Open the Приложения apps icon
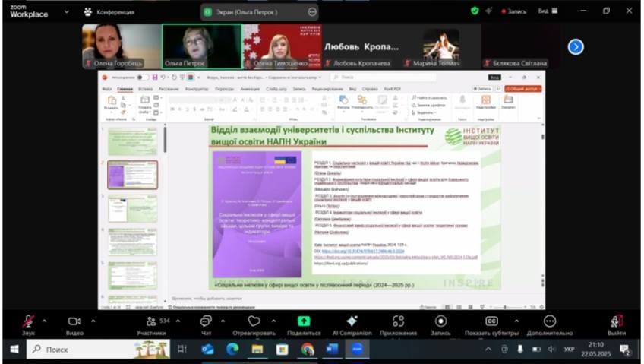The width and height of the screenshot is (644, 364). pyautogui.click(x=398, y=321)
